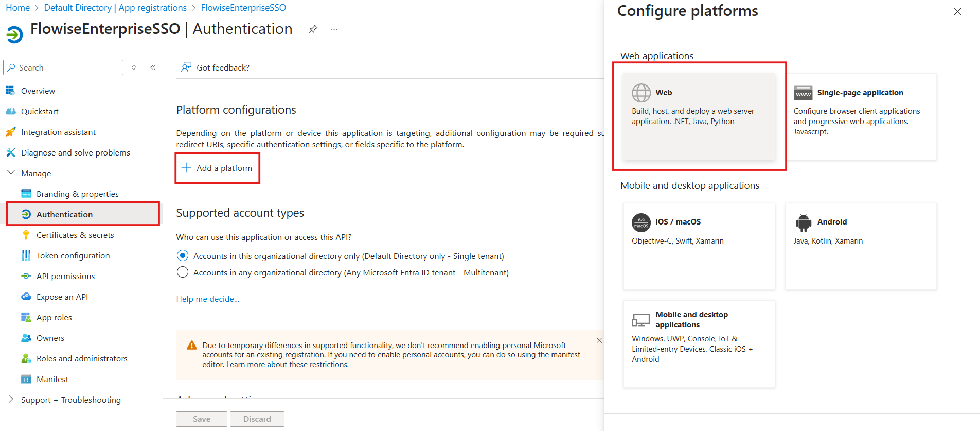This screenshot has height=431, width=980.
Task: Open the more options ellipsis in header
Action: [x=334, y=29]
